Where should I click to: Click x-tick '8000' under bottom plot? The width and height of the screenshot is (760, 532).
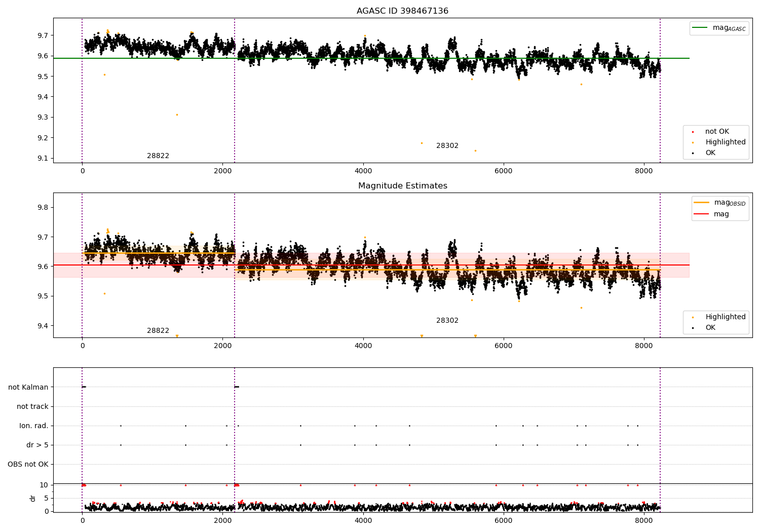[x=644, y=520]
